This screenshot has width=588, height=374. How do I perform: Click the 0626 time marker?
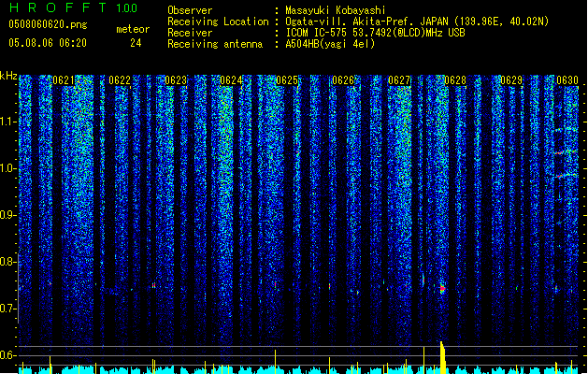[343, 80]
